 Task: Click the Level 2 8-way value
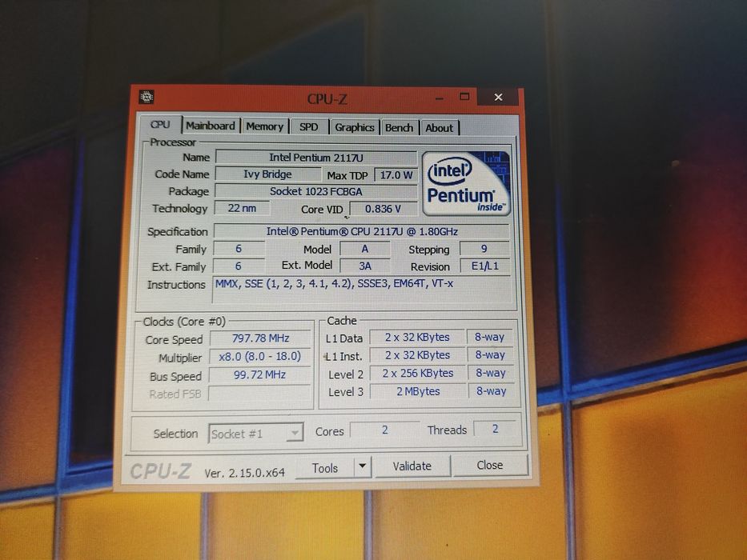(x=491, y=373)
